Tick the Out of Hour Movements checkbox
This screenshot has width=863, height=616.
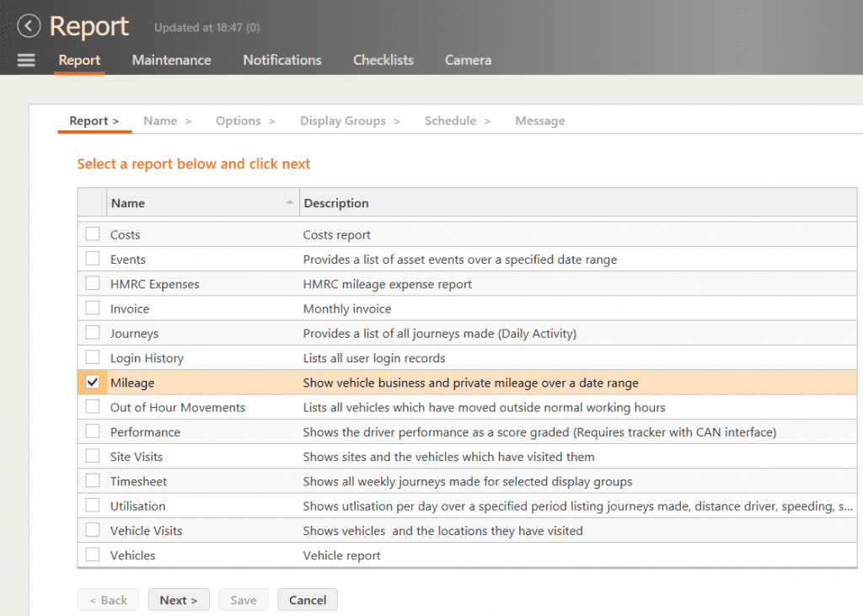click(x=93, y=407)
